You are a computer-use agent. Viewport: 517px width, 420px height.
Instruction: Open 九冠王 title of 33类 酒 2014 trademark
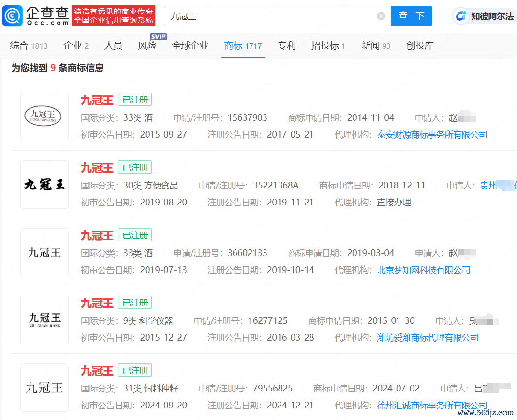click(97, 100)
